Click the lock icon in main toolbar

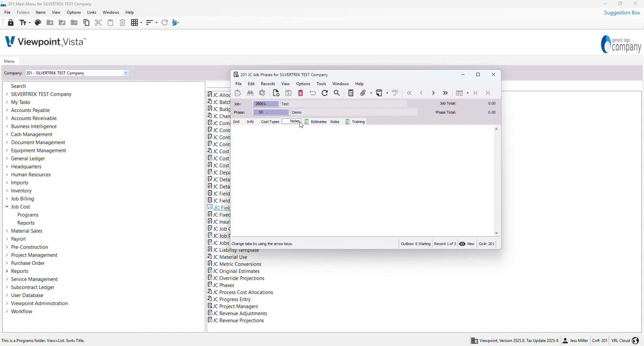(11, 23)
